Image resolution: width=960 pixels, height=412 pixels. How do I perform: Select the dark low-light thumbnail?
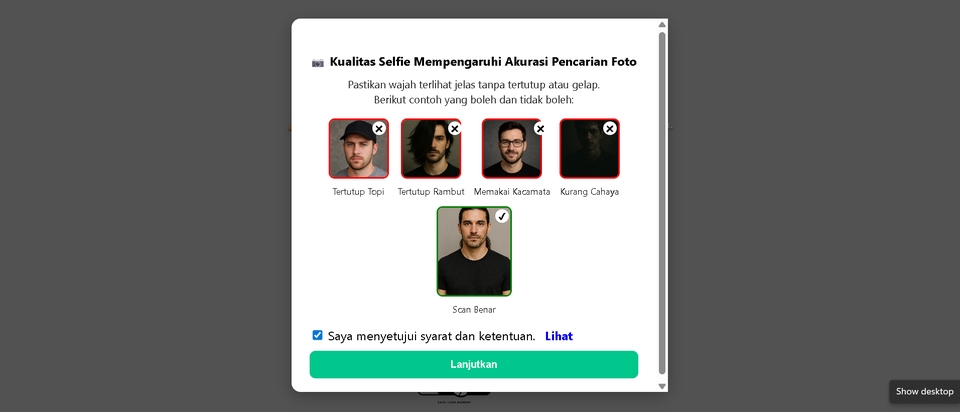pos(590,148)
